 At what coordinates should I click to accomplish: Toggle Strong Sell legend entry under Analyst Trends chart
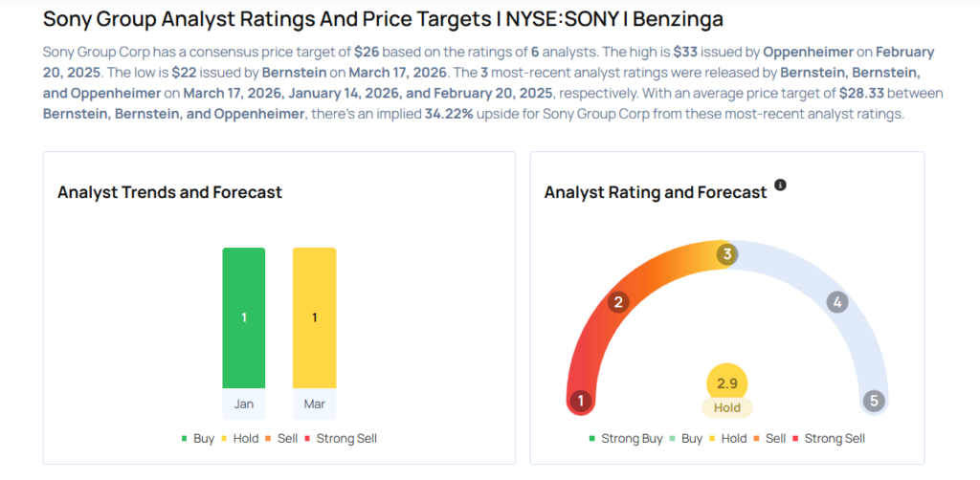(x=340, y=438)
